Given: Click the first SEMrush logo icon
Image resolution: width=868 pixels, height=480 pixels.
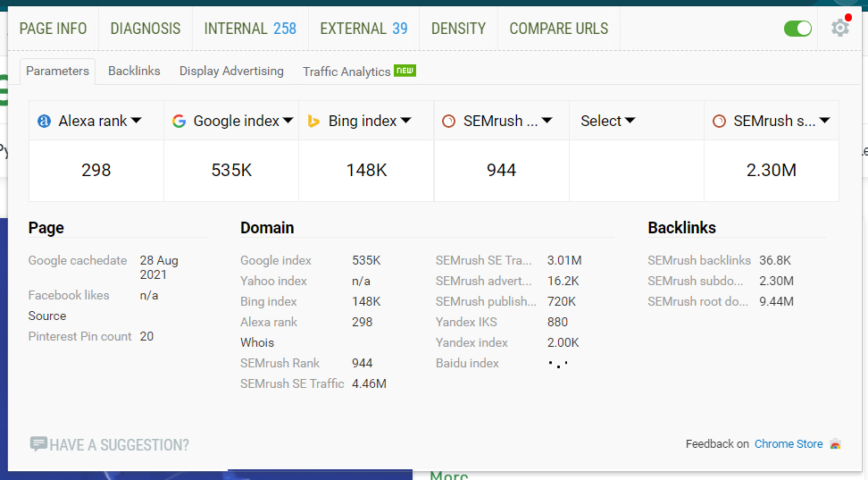Looking at the screenshot, I should click(449, 121).
